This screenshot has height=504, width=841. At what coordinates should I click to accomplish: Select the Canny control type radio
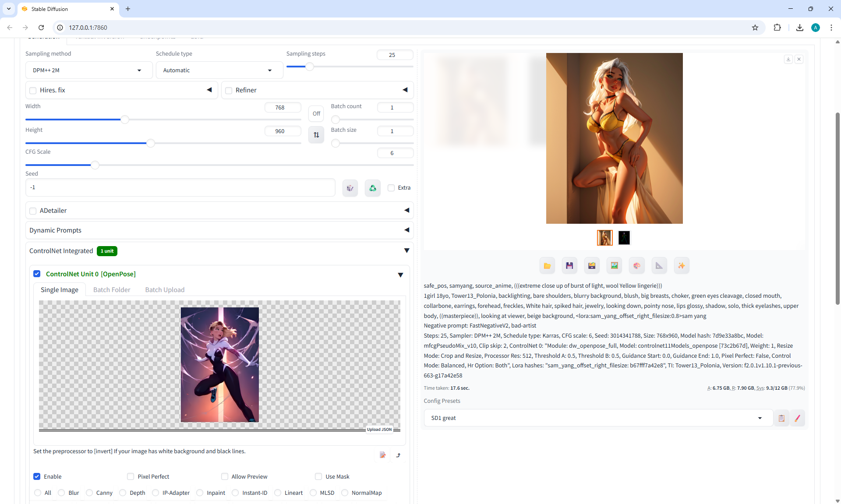[x=89, y=493]
